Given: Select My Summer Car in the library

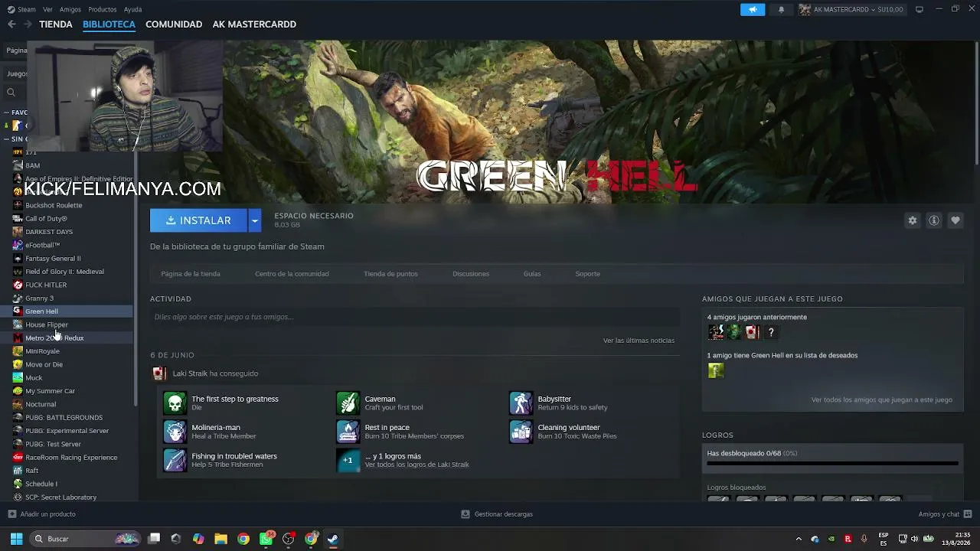Looking at the screenshot, I should [x=50, y=391].
